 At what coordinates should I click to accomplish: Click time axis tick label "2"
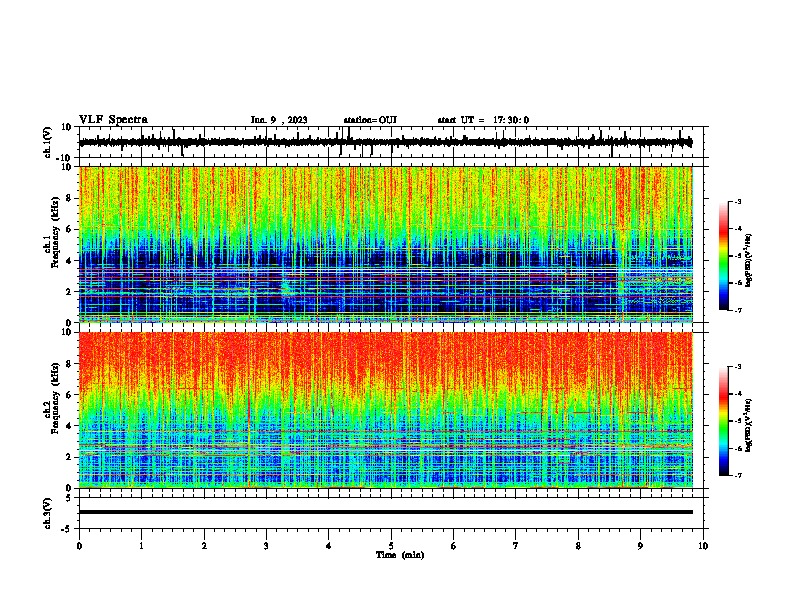coord(204,546)
